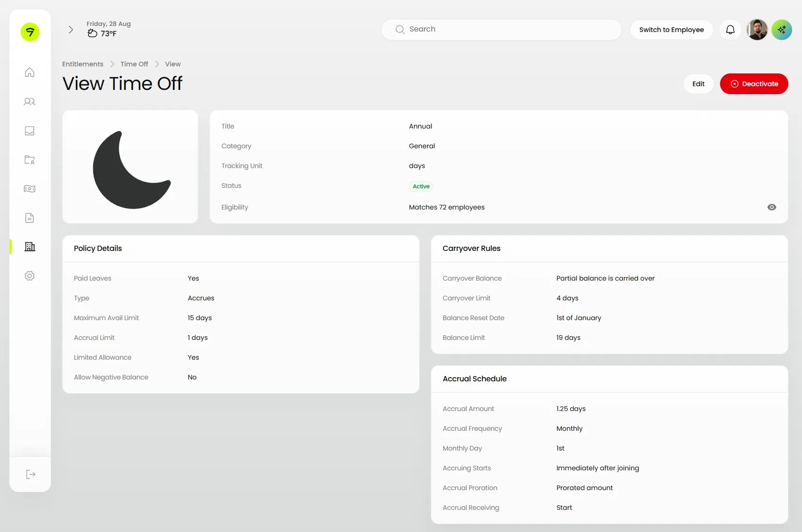This screenshot has width=802, height=532.
Task: Click the green app logo icon
Action: tap(30, 32)
